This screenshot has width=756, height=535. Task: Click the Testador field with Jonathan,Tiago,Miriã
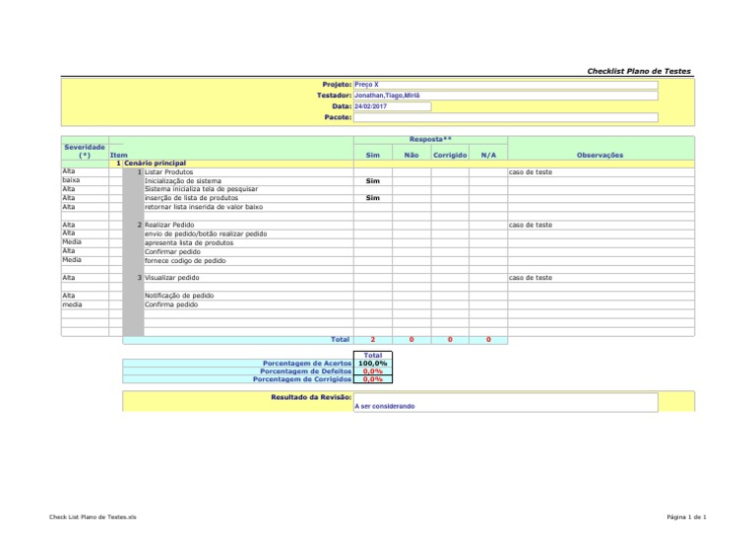(x=505, y=96)
